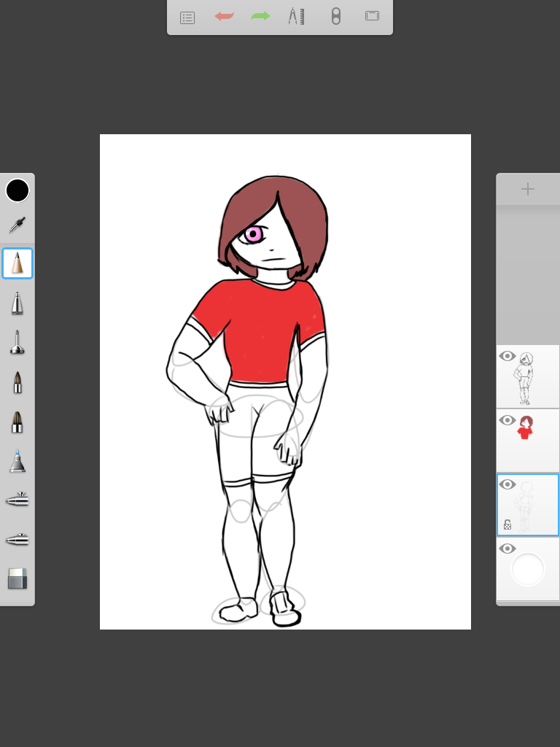Undo the last stroke with red arrow
The height and width of the screenshot is (747, 560).
224,16
